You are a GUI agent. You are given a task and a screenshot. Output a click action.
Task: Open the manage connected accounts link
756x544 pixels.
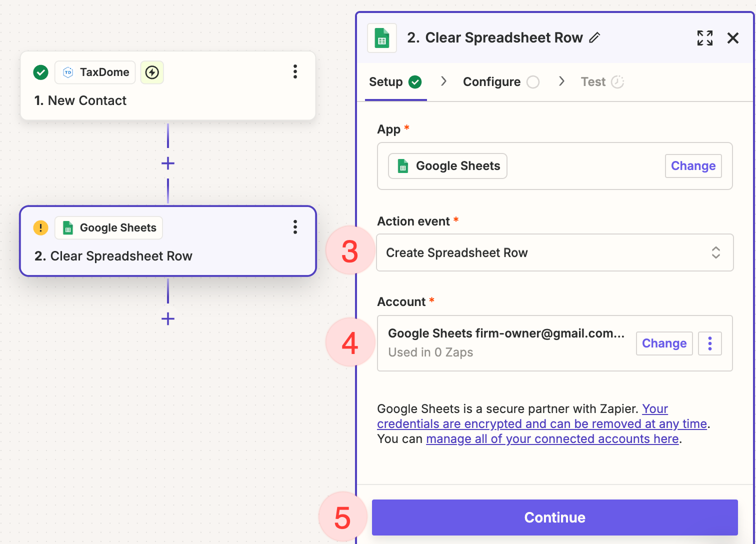click(x=552, y=439)
